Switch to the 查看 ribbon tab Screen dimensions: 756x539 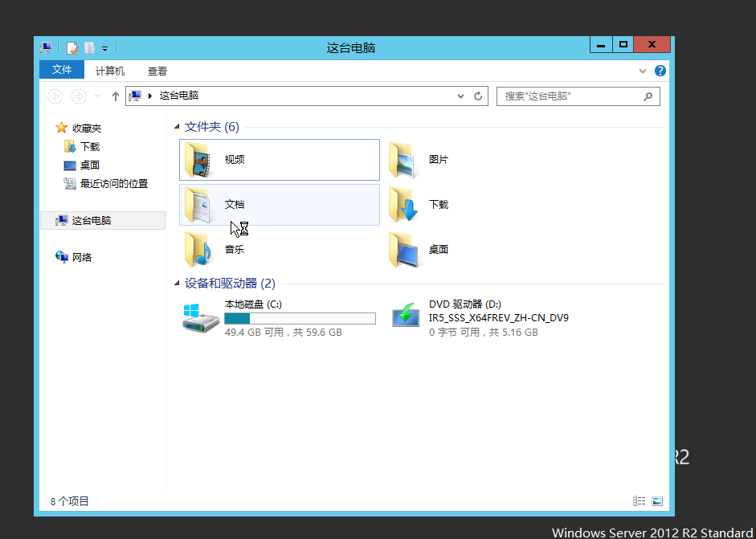[x=157, y=71]
